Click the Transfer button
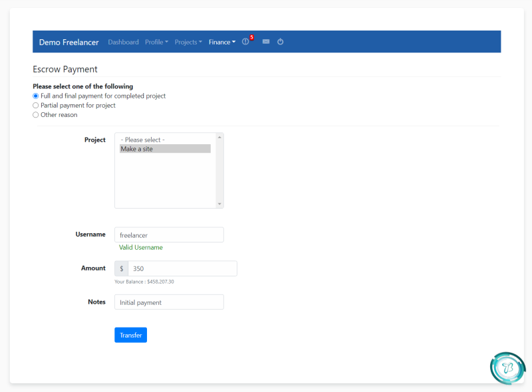Image resolution: width=532 pixels, height=392 pixels. coord(130,335)
